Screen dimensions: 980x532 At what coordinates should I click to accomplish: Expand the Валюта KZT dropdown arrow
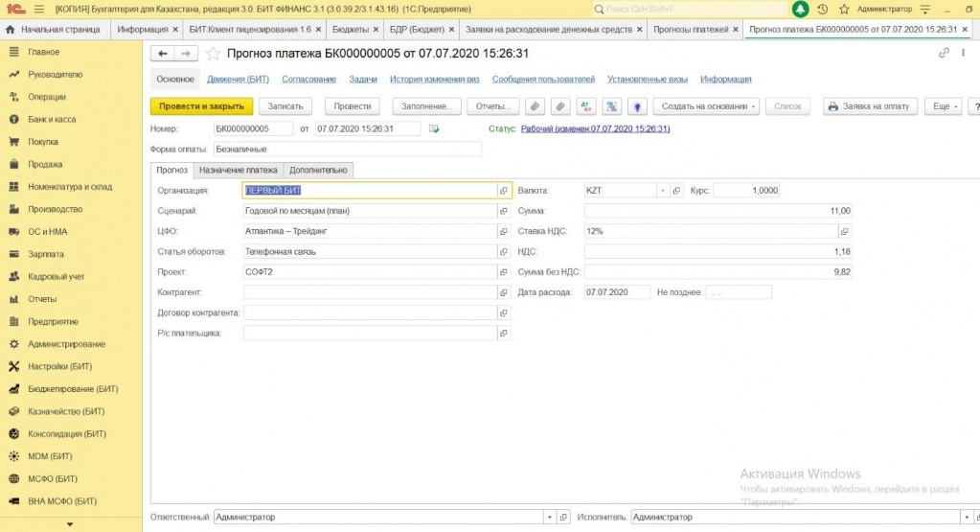tap(663, 191)
